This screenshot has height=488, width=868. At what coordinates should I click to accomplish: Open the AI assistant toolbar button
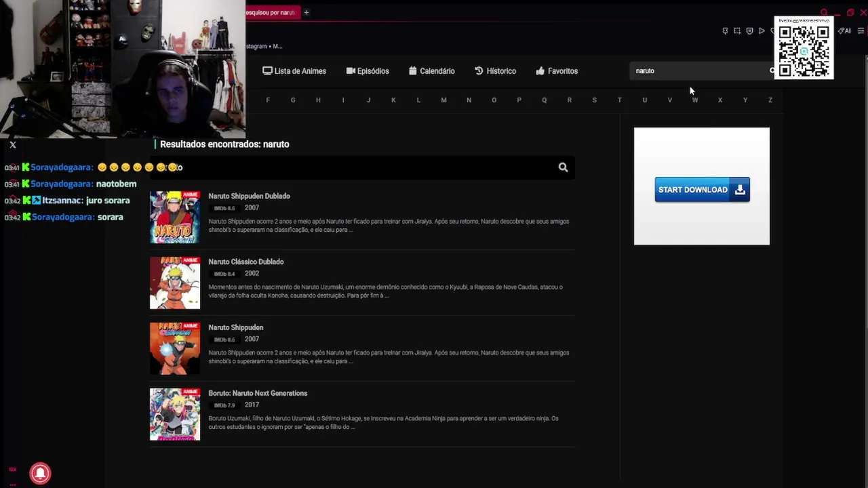click(x=844, y=31)
